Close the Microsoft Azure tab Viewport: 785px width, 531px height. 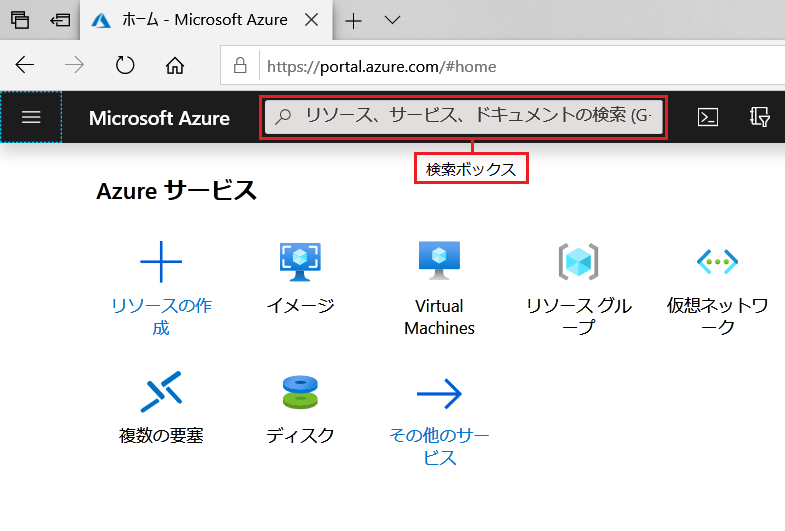311,20
